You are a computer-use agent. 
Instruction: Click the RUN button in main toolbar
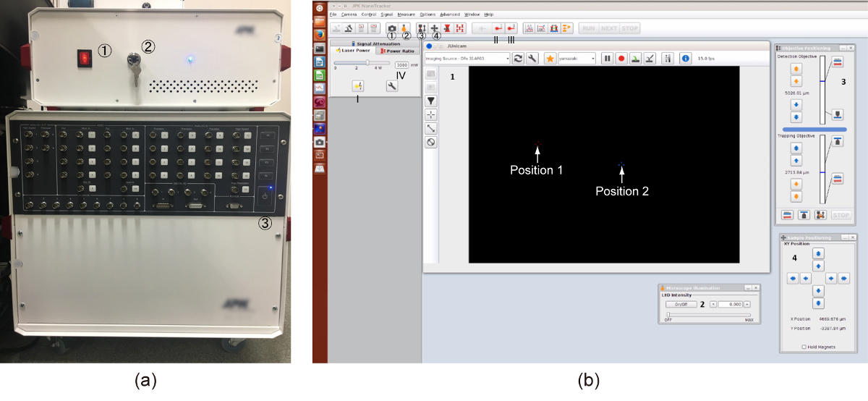click(589, 28)
